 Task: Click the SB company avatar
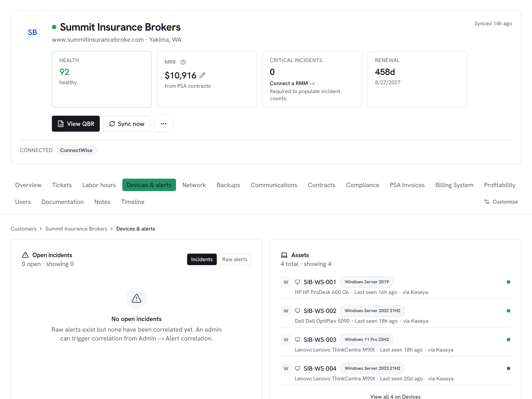[x=32, y=32]
